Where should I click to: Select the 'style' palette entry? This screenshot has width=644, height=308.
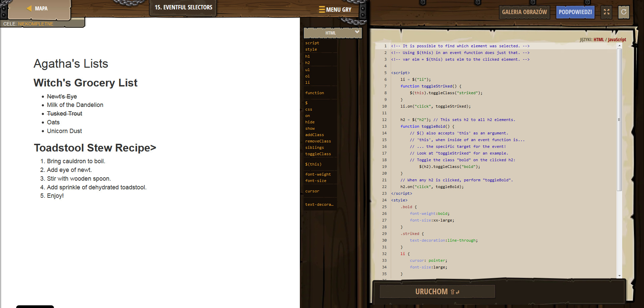point(311,49)
